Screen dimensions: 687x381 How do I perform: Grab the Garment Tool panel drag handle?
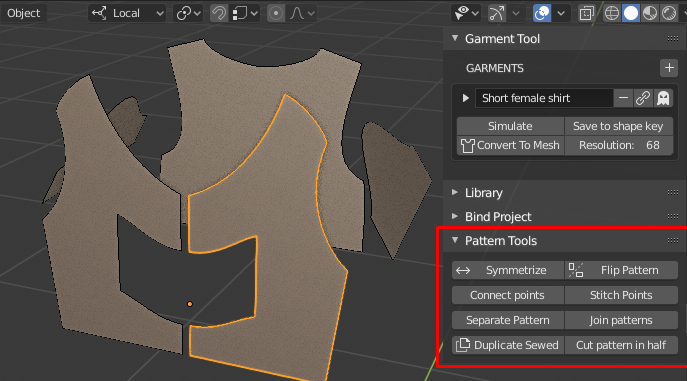(673, 39)
